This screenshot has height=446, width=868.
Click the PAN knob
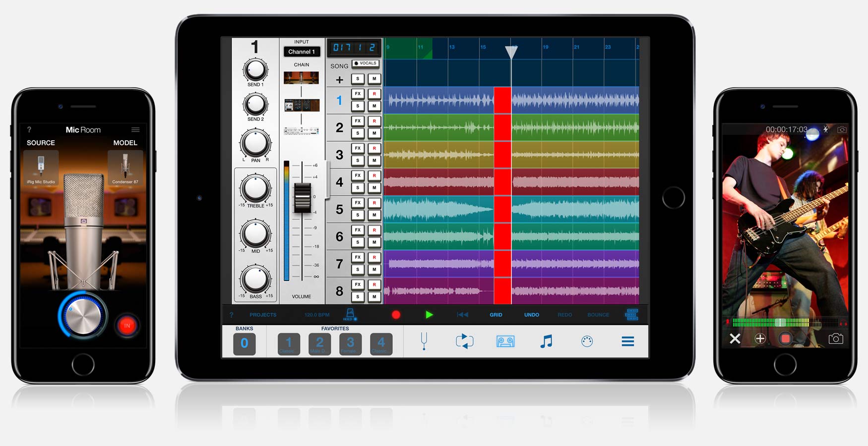click(255, 143)
